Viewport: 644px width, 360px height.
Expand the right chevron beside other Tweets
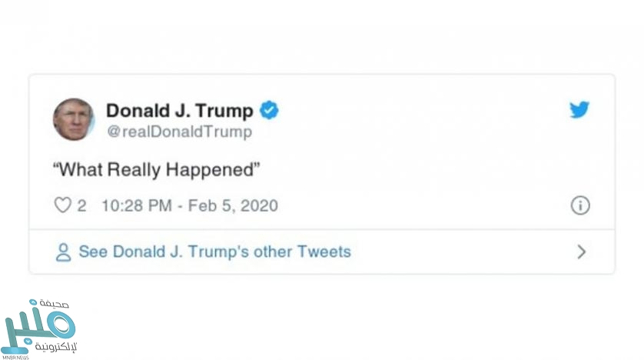(x=581, y=252)
